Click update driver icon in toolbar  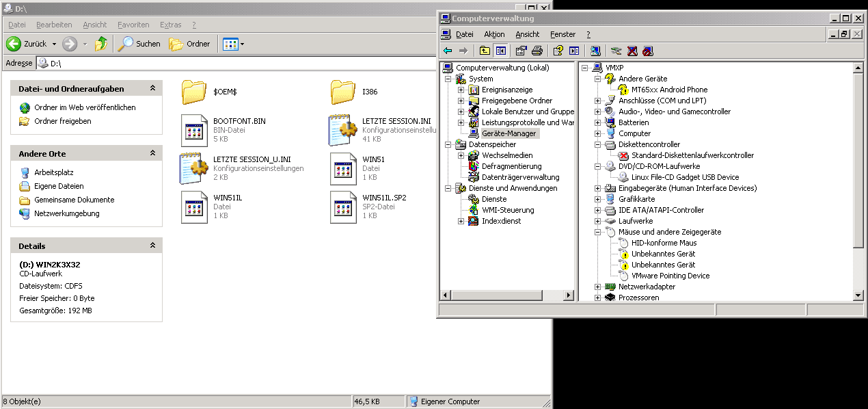(616, 51)
